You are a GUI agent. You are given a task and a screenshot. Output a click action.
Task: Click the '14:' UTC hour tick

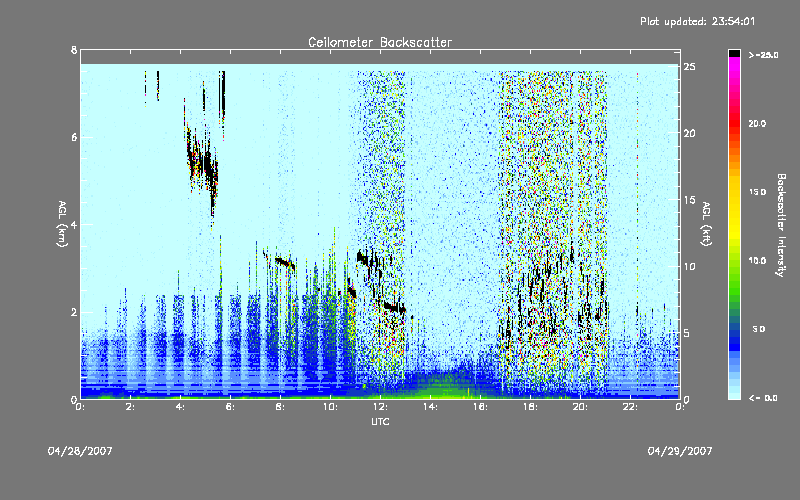(x=430, y=407)
